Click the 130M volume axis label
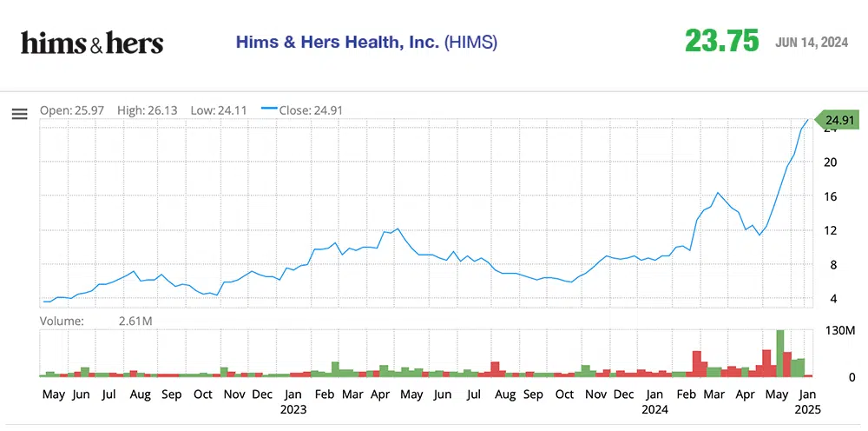This screenshot has height=431, width=868. pos(840,331)
